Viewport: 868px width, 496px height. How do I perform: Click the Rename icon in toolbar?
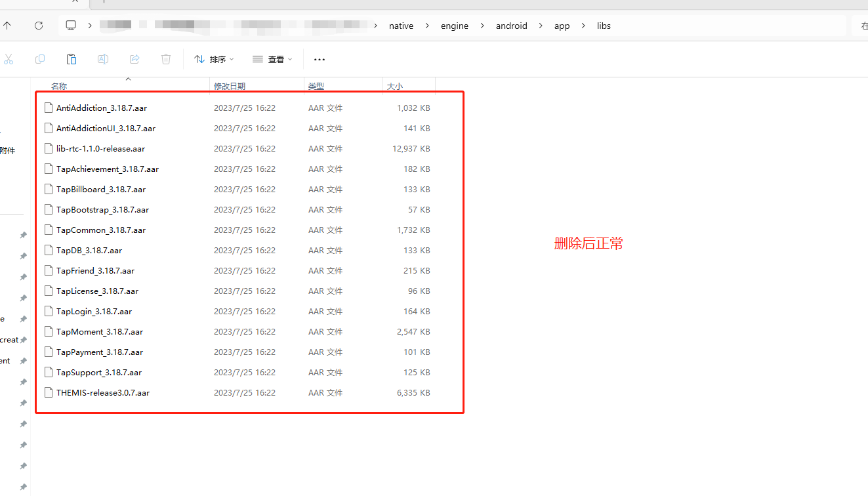[103, 59]
